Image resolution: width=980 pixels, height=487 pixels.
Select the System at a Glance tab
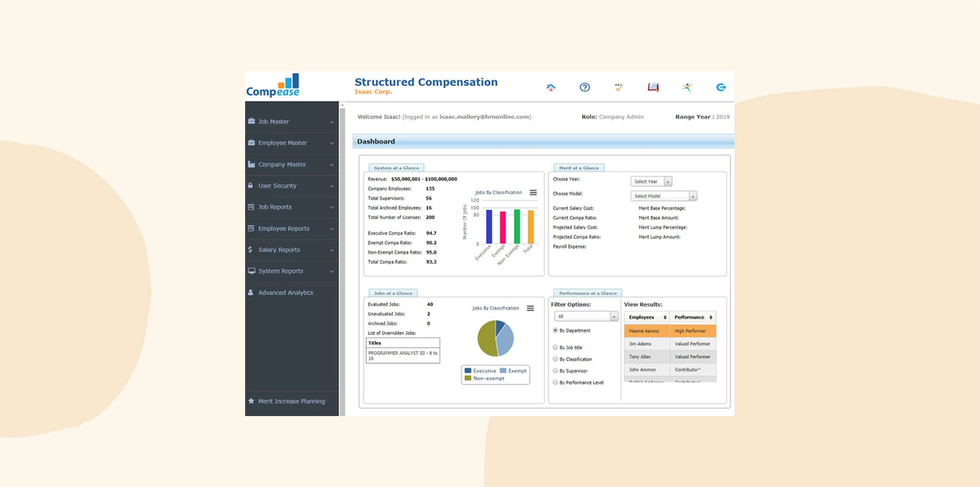point(396,168)
